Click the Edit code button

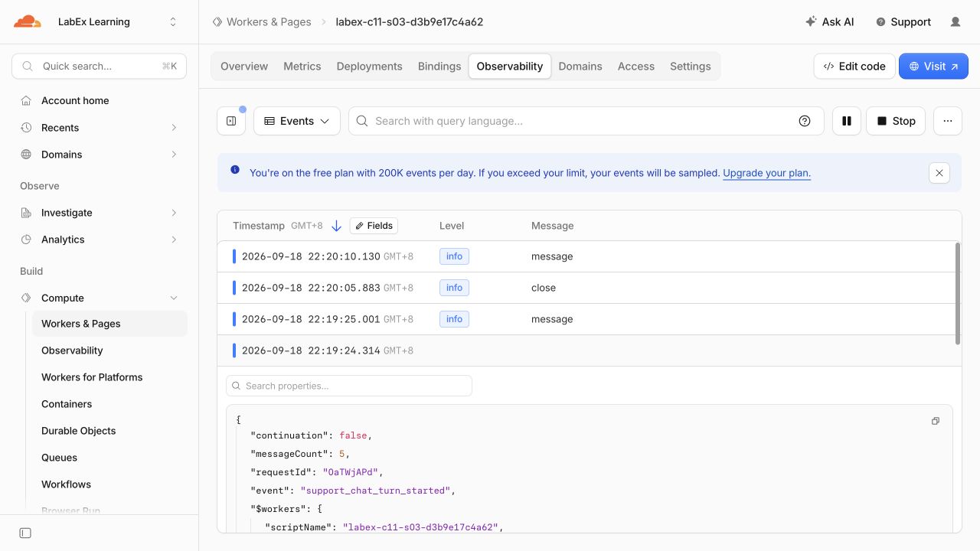(x=854, y=67)
